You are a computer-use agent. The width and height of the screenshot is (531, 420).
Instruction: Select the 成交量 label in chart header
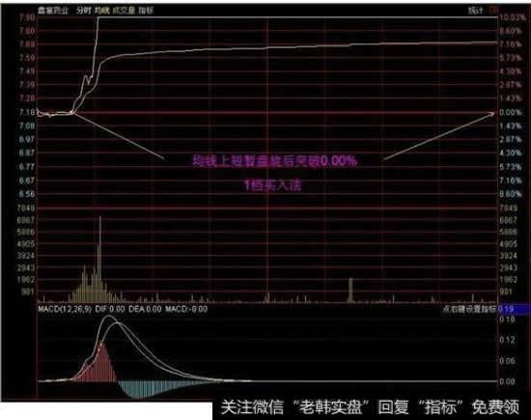pyautogui.click(x=124, y=11)
